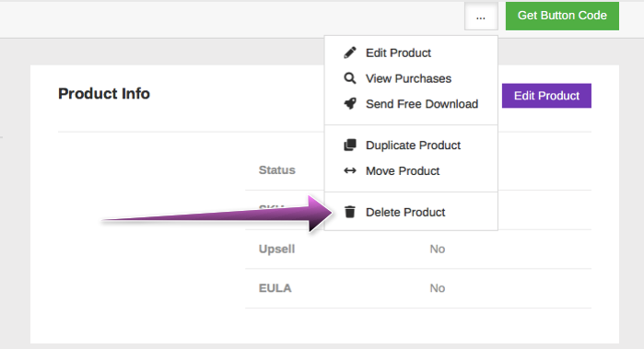Select View Purchases menu entry
The height and width of the screenshot is (349, 644).
click(x=411, y=78)
